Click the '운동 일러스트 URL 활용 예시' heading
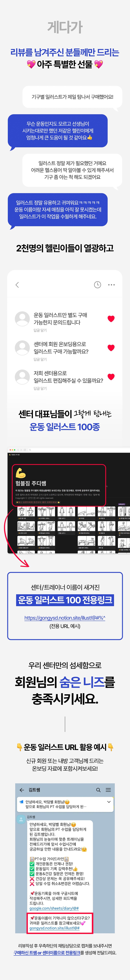This screenshot has height=980, width=130. click(x=65, y=747)
